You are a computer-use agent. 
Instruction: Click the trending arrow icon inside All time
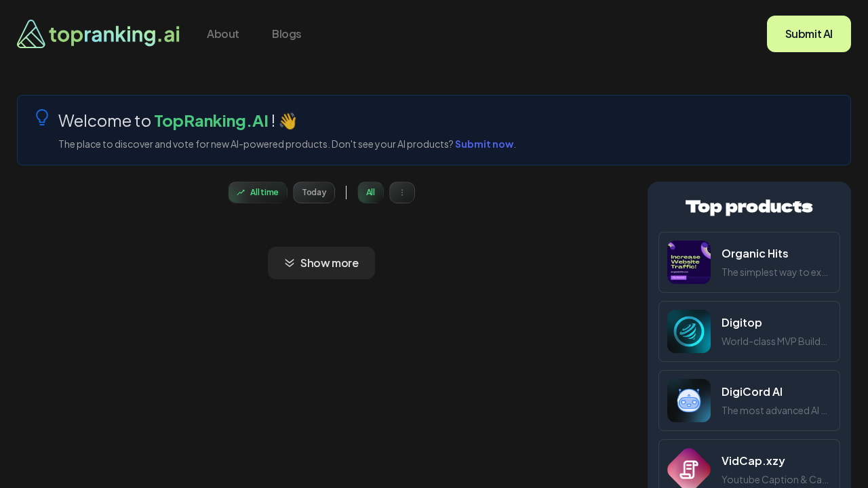click(239, 192)
